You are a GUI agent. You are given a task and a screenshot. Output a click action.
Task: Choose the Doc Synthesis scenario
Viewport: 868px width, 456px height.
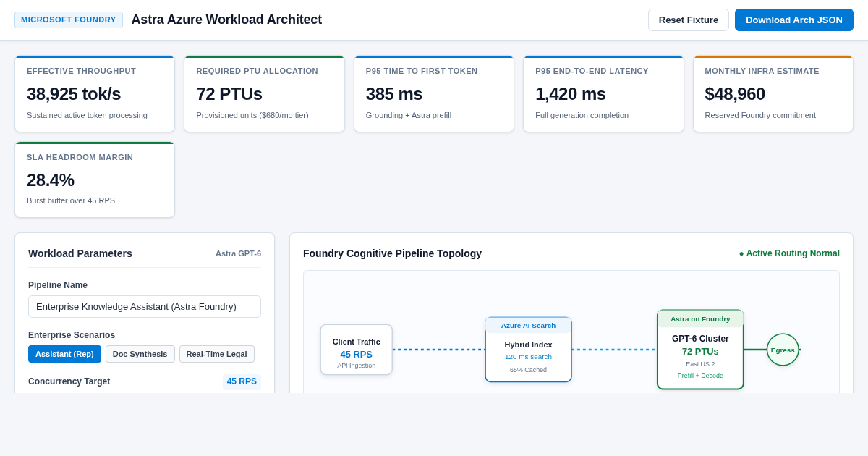[140, 354]
